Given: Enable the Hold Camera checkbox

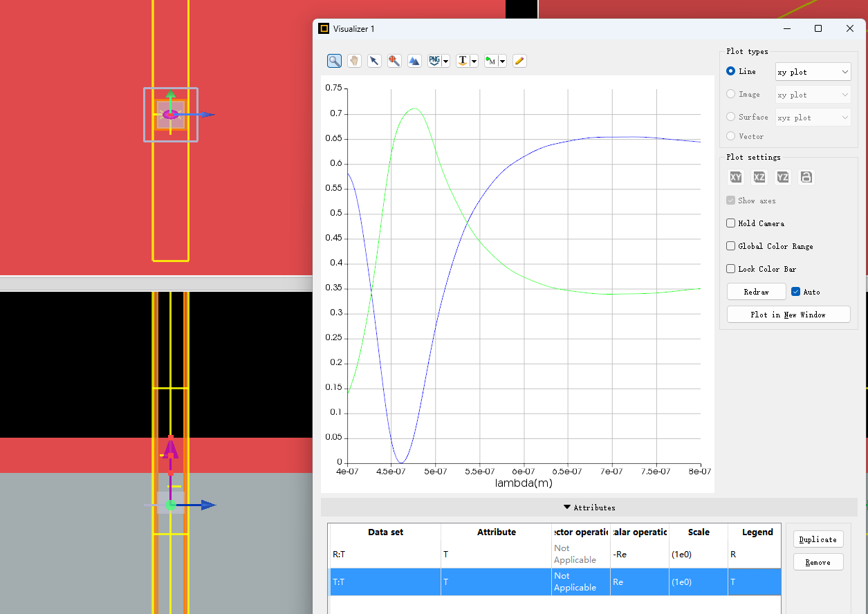Looking at the screenshot, I should coord(731,223).
